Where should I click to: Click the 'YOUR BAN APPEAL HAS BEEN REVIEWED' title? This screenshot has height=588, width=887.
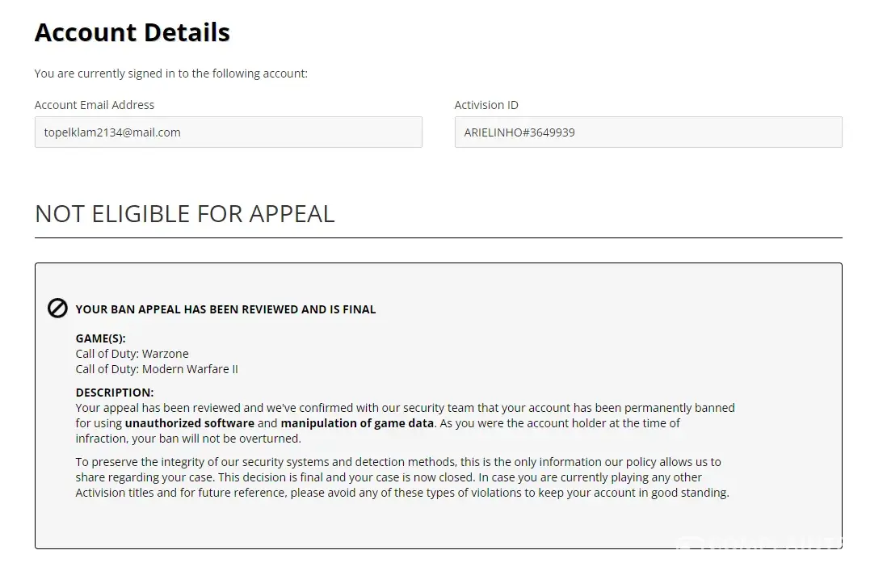click(225, 309)
